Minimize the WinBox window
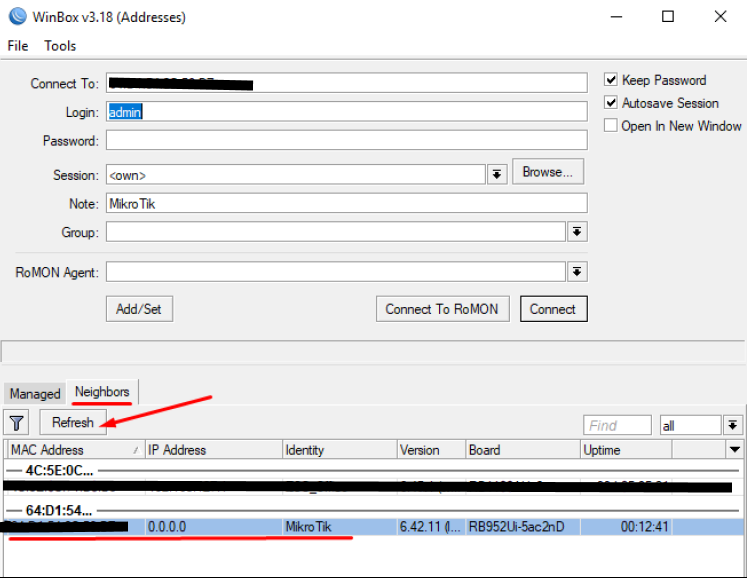Viewport: 747px width, 578px height. coord(616,17)
